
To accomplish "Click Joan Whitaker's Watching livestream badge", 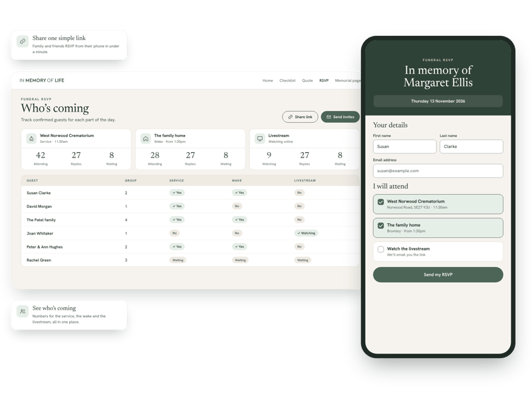I will click(306, 233).
